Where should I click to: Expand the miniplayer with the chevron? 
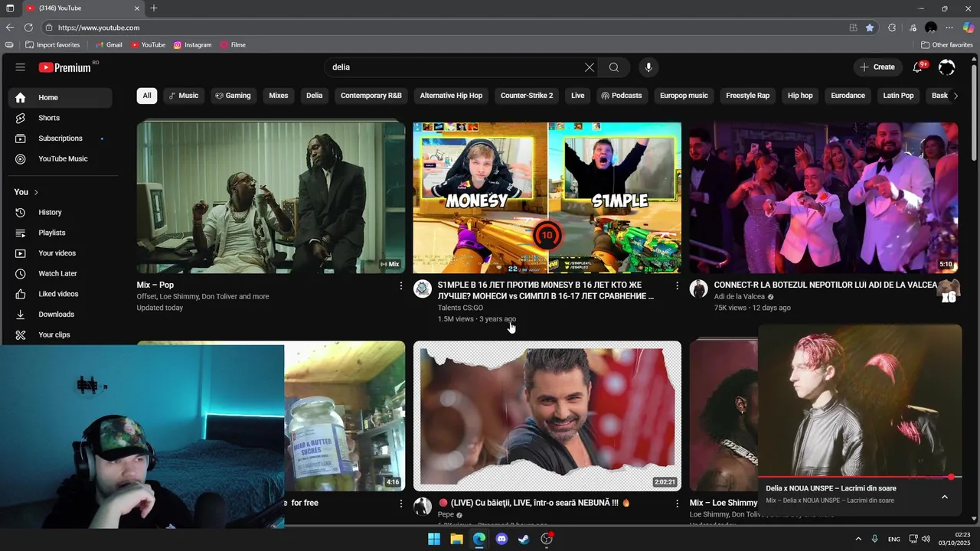(944, 497)
